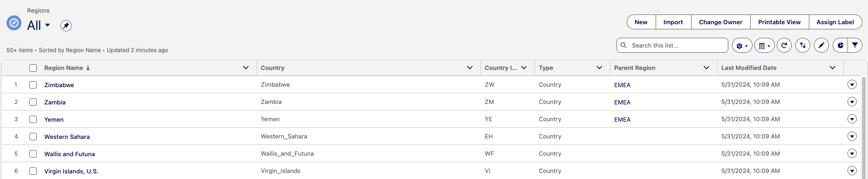
Task: Open the filters panel
Action: (x=855, y=45)
